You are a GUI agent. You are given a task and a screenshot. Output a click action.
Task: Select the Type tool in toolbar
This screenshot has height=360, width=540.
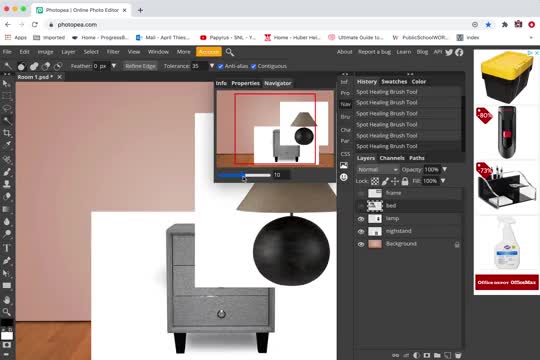(7, 247)
